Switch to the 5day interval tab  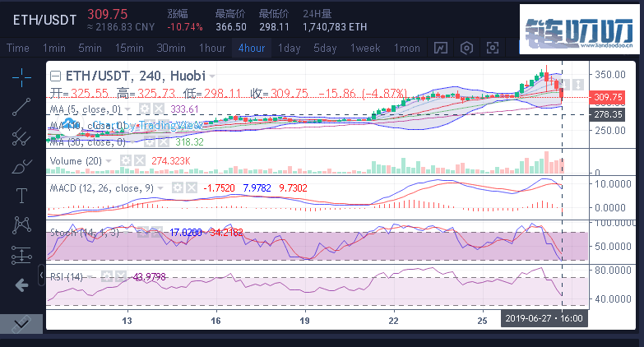325,48
